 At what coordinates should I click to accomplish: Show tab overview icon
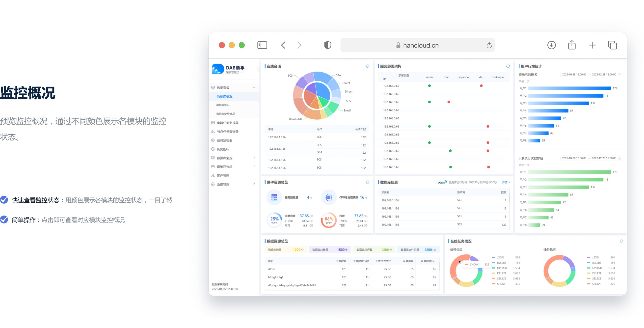tap(612, 45)
